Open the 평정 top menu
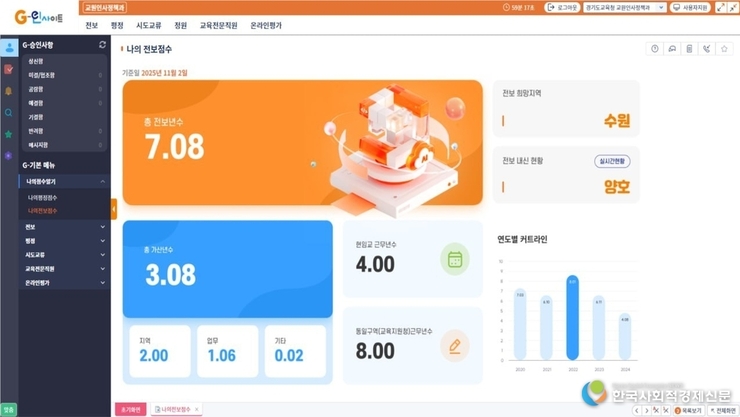The width and height of the screenshot is (740, 417). [x=117, y=25]
